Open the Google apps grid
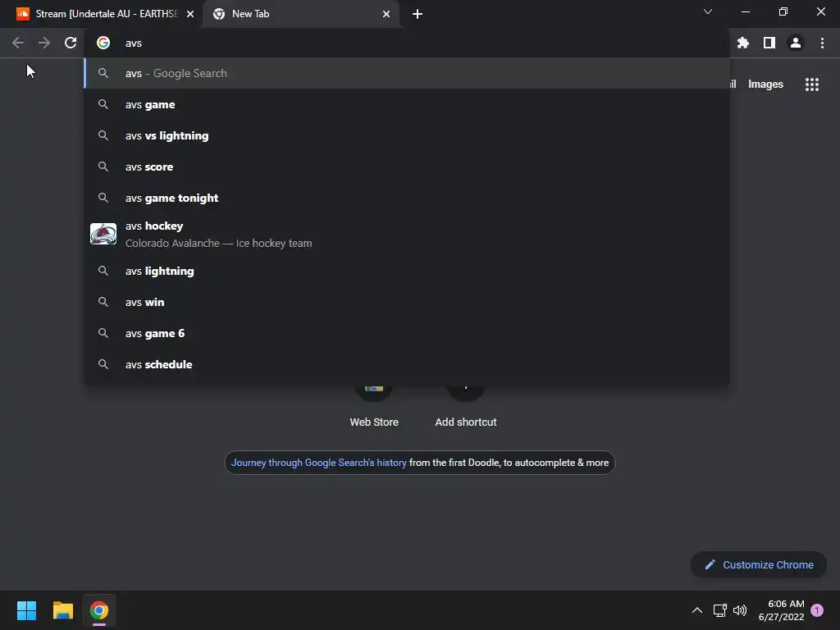This screenshot has height=630, width=840. (811, 84)
